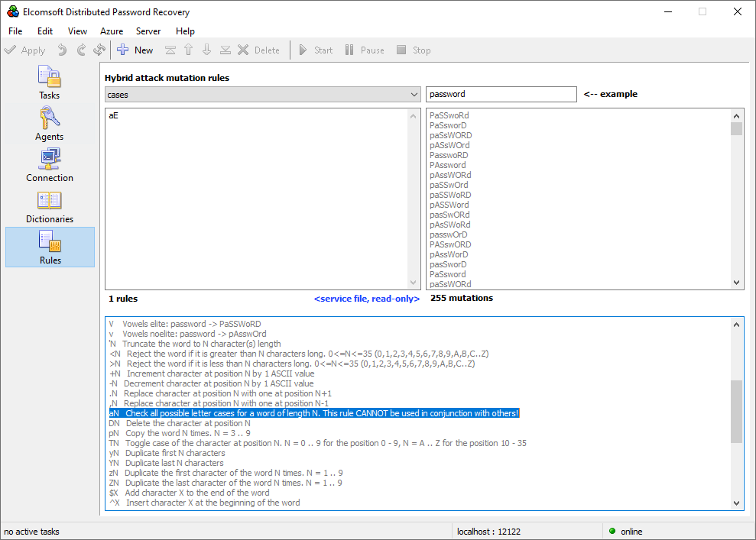
Task: Click the Start play icon
Action: click(303, 50)
